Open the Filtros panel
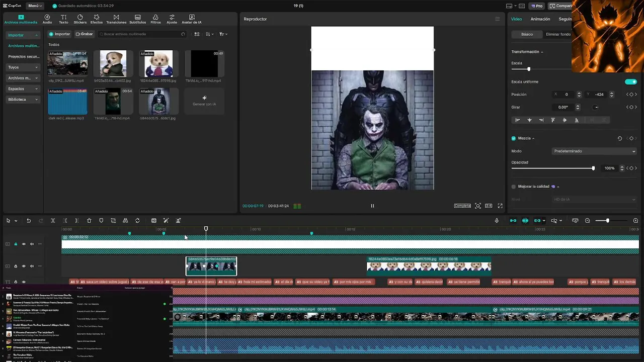 (155, 19)
